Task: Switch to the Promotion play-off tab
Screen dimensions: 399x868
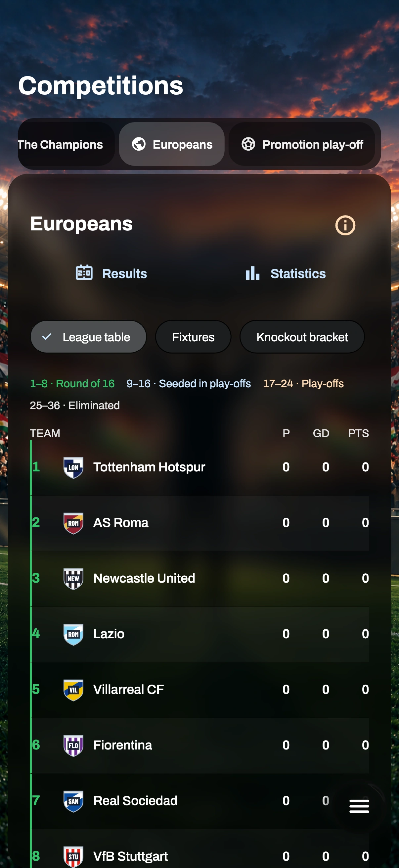Action: (x=302, y=144)
